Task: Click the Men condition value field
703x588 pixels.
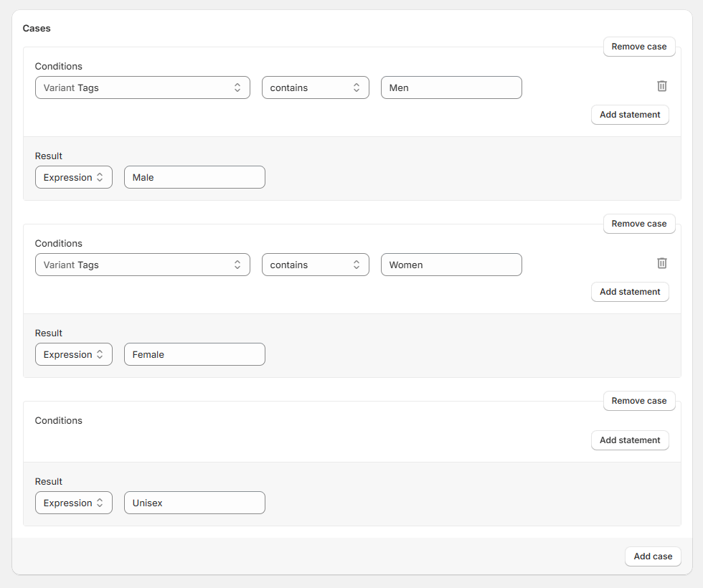Action: (x=450, y=87)
